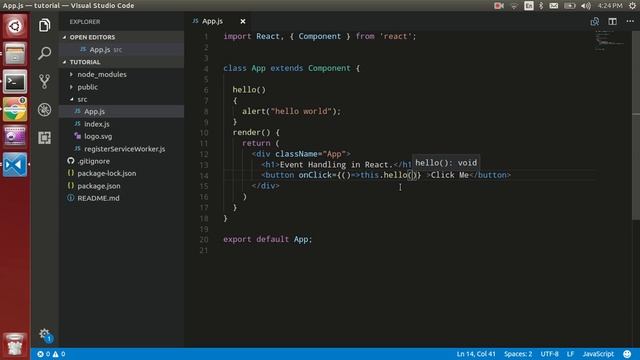Screen dimensions: 640x360
Task: Click 'class App extends Component' line
Action: coord(287,68)
